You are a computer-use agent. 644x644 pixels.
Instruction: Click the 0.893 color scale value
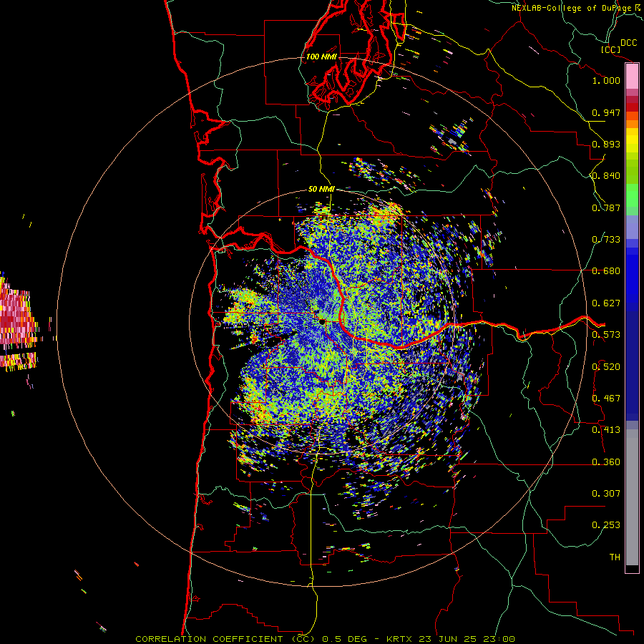click(x=606, y=144)
